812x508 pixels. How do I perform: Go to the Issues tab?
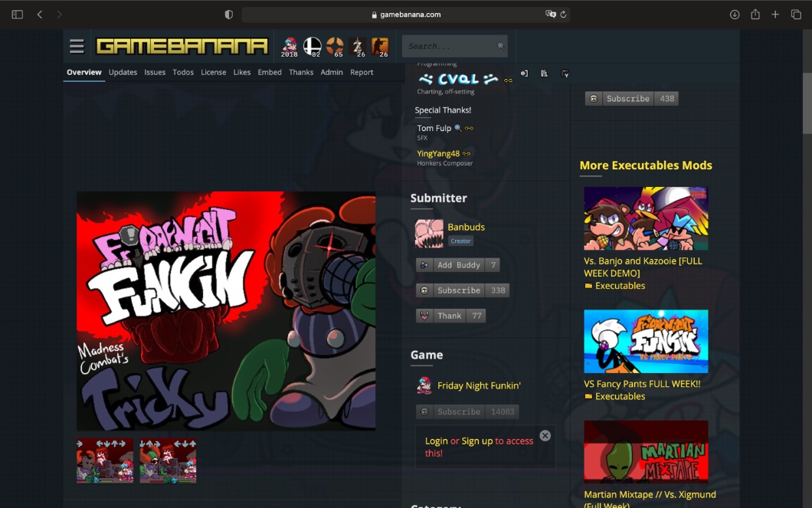(155, 72)
